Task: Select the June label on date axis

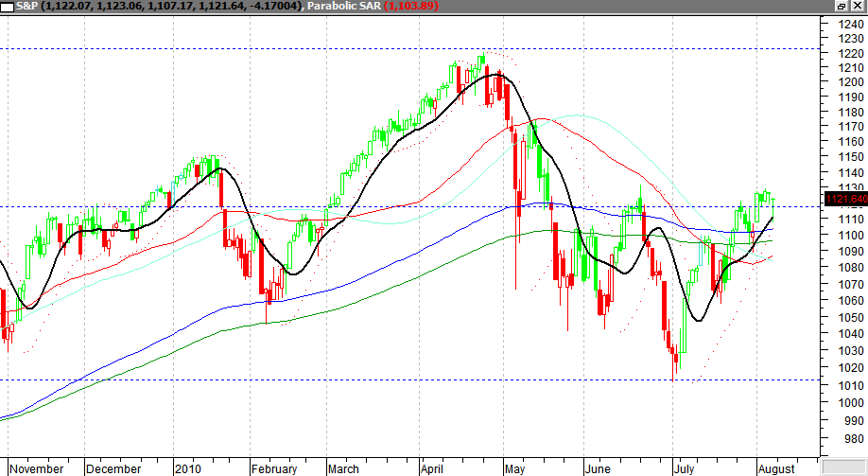Action: click(x=598, y=468)
